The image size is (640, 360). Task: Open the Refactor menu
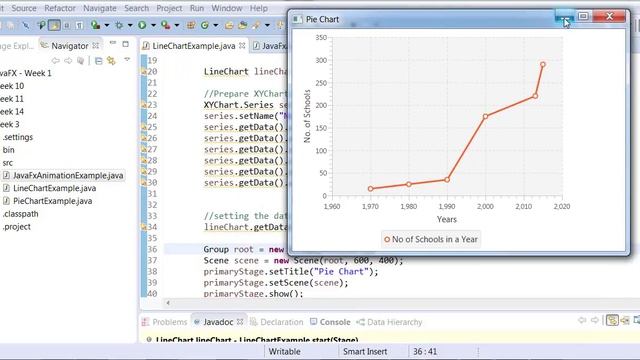pyautogui.click(x=60, y=8)
